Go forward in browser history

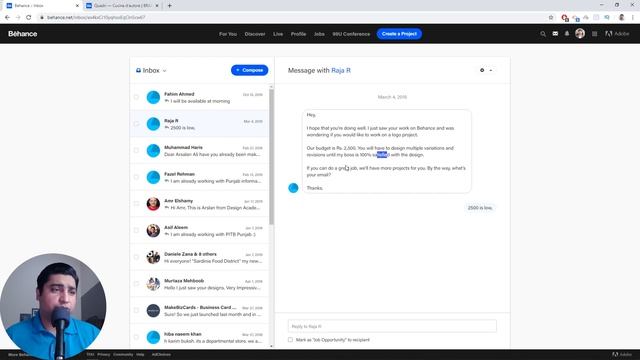(x=18, y=18)
